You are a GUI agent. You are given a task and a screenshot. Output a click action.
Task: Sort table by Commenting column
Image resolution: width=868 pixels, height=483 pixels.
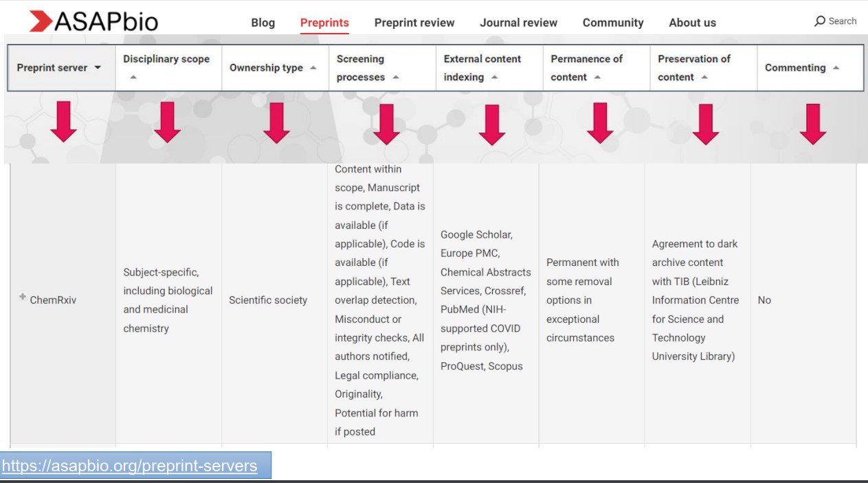[x=801, y=68]
